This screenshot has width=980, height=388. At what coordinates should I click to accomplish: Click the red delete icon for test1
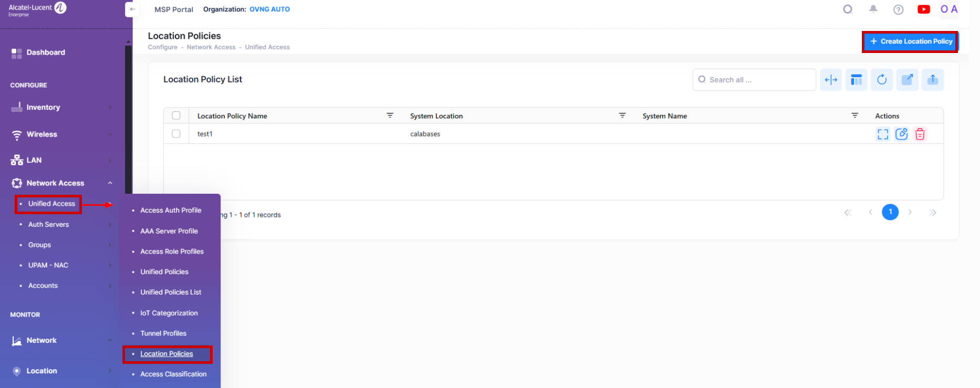(920, 134)
